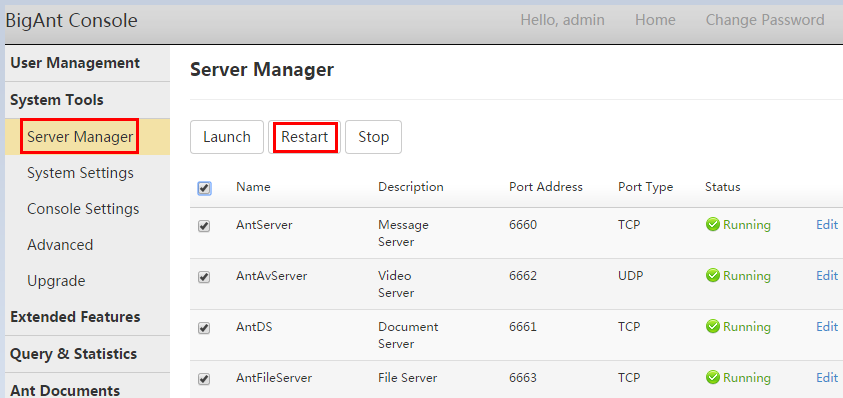Select the AntDS name cell
The image size is (843, 398).
(x=254, y=327)
